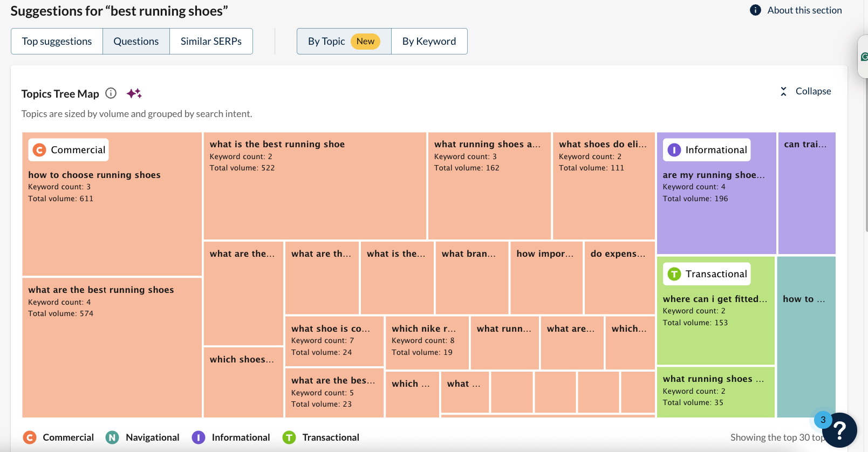This screenshot has width=868, height=452.
Task: Click the blue '3' notification badge
Action: click(822, 420)
